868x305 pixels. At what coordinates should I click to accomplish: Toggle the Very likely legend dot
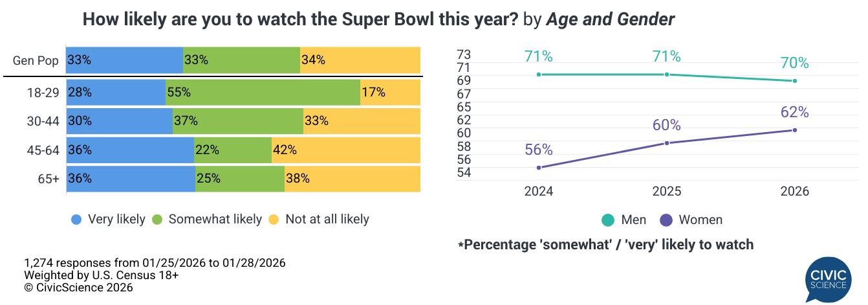click(x=76, y=220)
